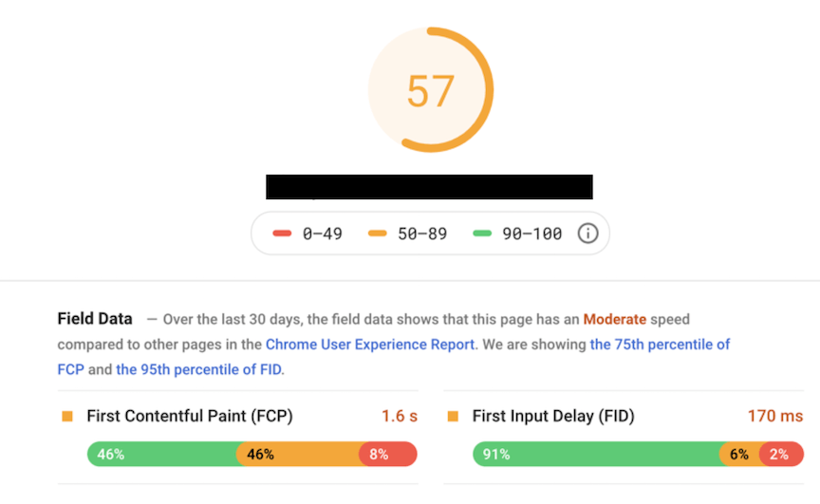
Task: Click the performance score 57 gauge
Action: (431, 90)
